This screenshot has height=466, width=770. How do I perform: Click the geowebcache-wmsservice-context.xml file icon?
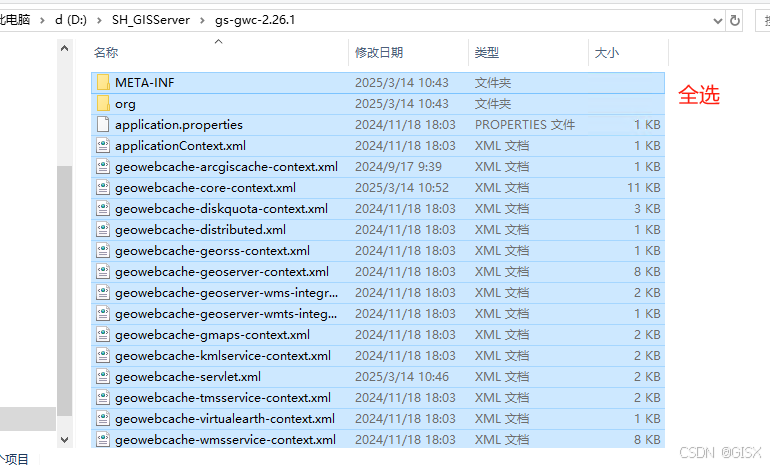(x=103, y=439)
